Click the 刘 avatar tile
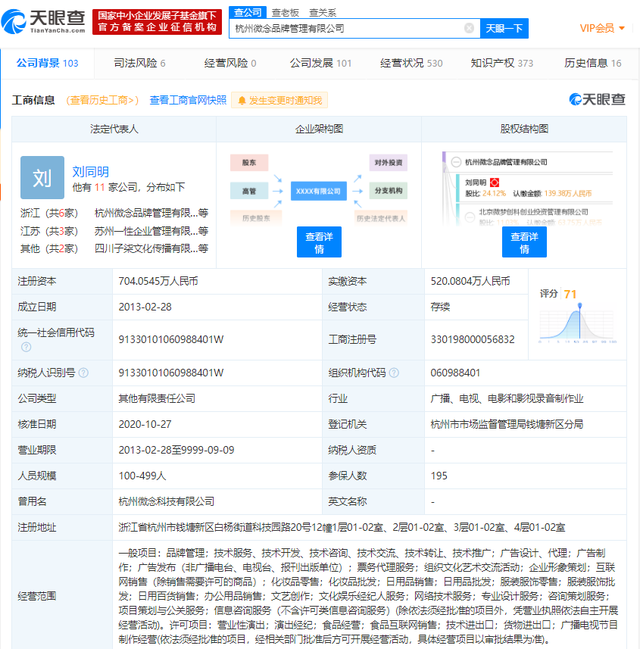 (x=42, y=178)
